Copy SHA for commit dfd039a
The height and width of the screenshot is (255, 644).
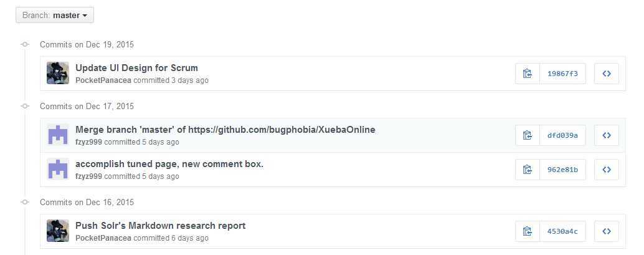tap(528, 135)
